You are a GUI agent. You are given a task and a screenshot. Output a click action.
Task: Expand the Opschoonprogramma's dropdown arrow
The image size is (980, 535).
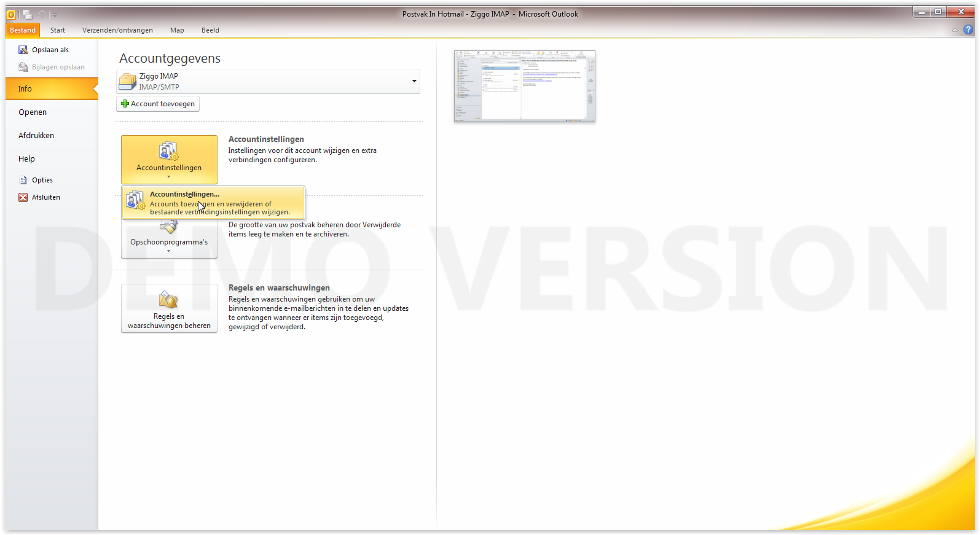click(x=169, y=251)
